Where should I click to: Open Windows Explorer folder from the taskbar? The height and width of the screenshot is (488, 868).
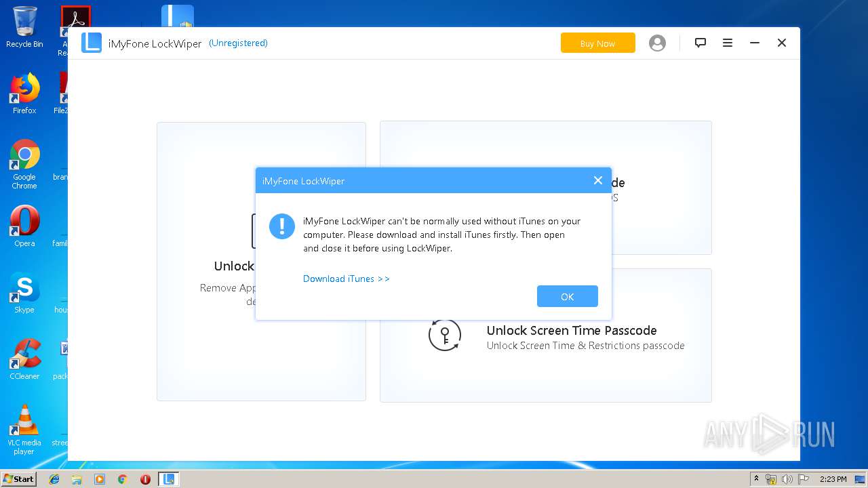coord(77,479)
